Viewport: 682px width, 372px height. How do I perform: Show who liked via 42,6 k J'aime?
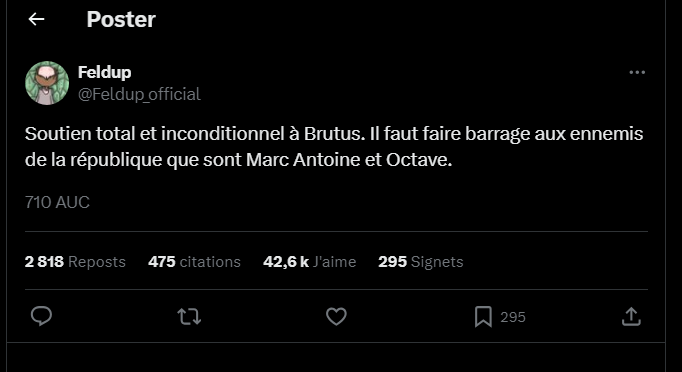(x=310, y=261)
